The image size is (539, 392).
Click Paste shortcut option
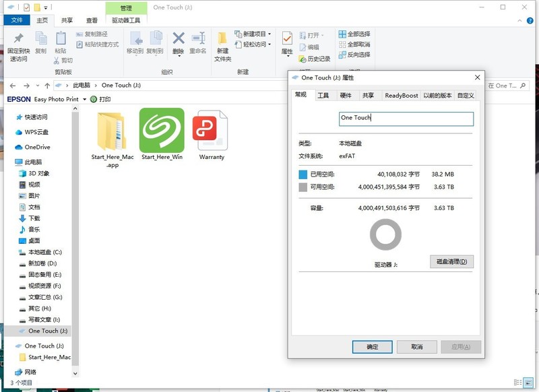click(98, 44)
